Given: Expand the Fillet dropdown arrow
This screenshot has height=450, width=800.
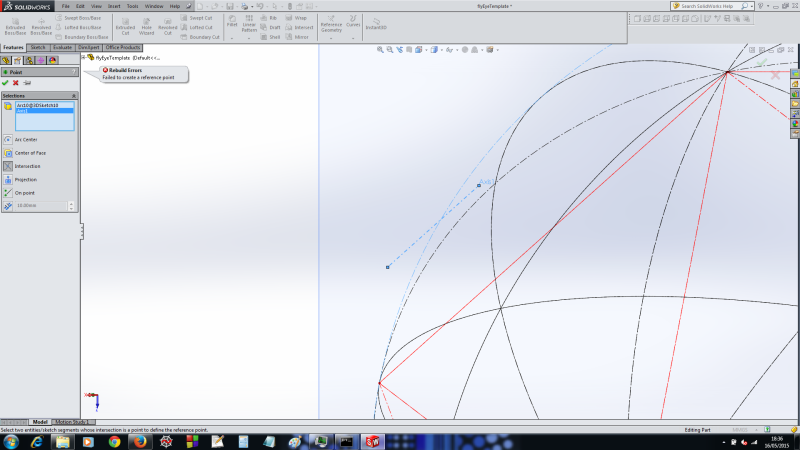Looking at the screenshot, I should click(232, 38).
